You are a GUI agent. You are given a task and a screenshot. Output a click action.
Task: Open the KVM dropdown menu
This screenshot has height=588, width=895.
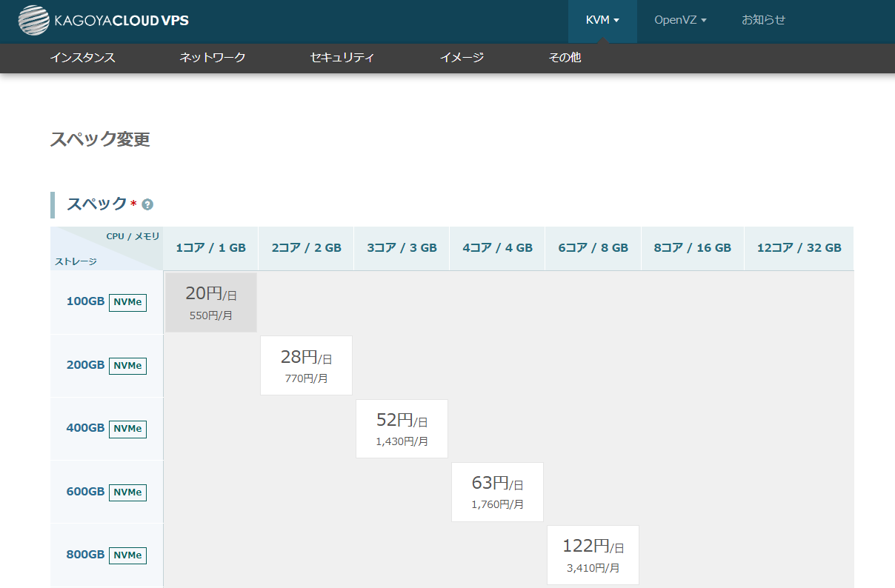click(602, 20)
